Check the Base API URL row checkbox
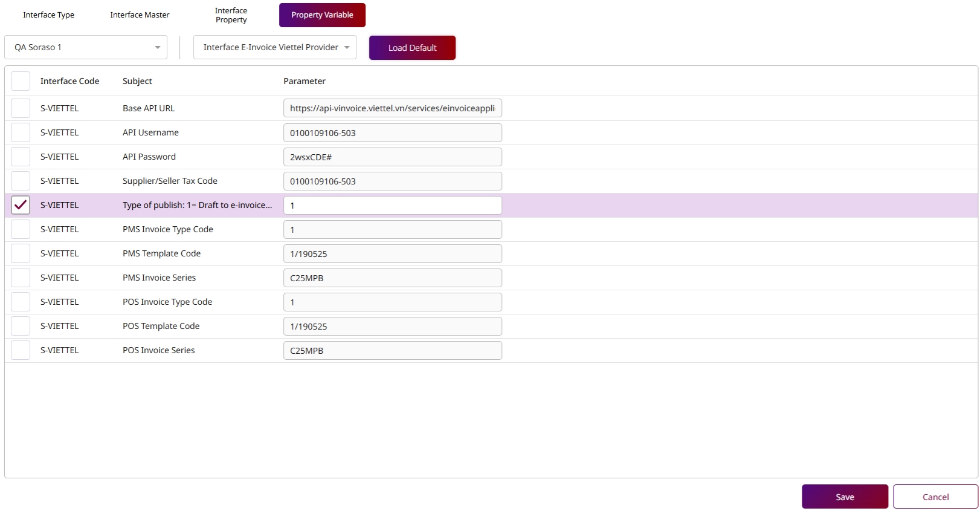Screen dimensions: 980x511 click(x=21, y=108)
